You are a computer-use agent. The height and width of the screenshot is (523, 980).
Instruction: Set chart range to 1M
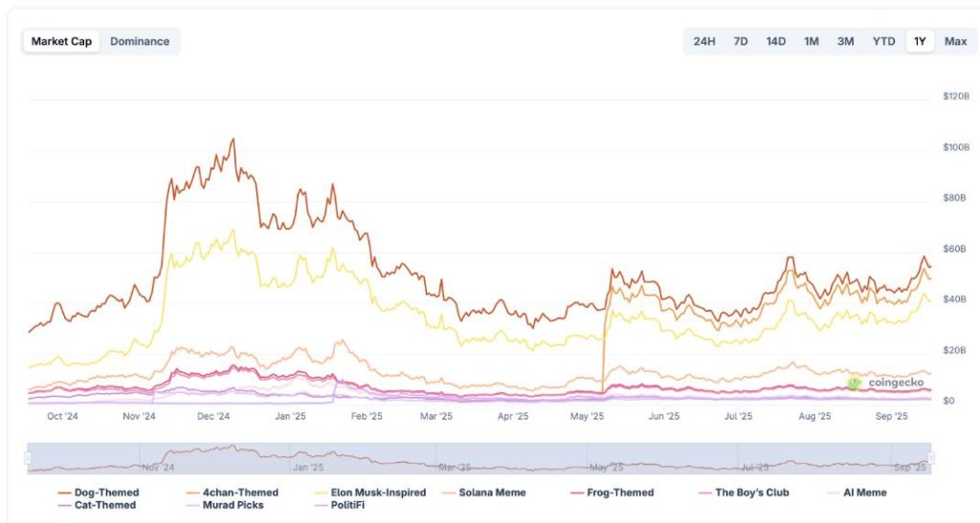click(811, 41)
